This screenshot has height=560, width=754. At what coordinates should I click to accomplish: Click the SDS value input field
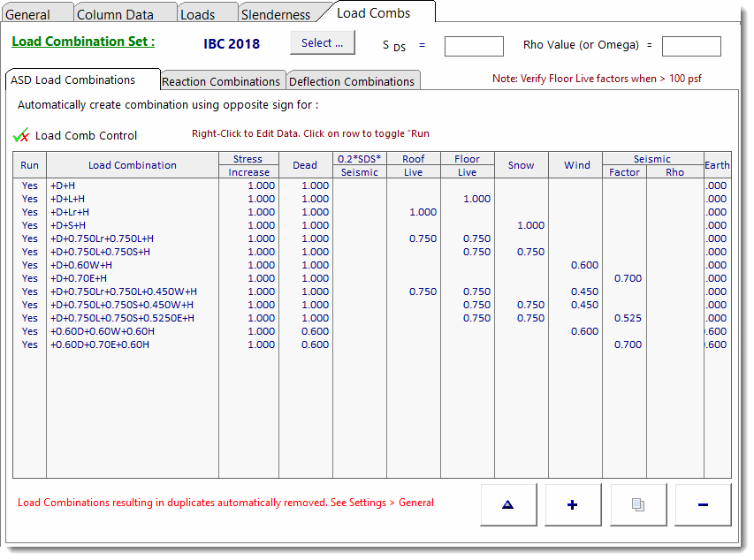pyautogui.click(x=473, y=46)
